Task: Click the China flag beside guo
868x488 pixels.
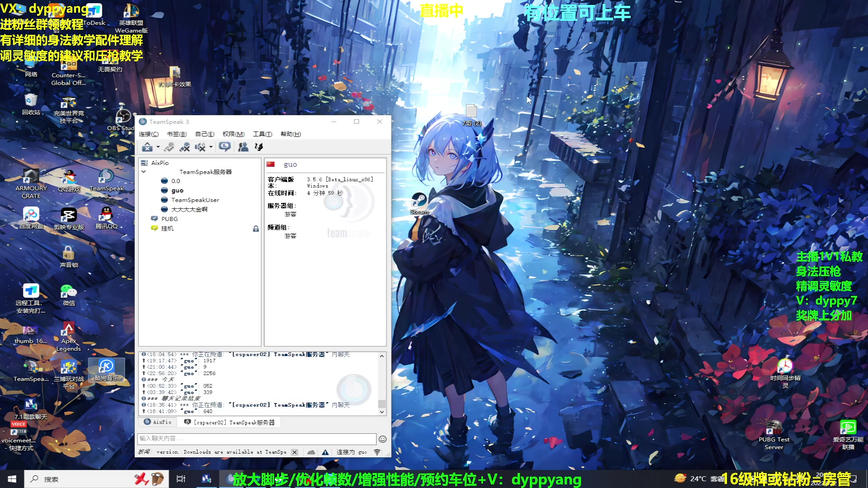Action: (270, 164)
